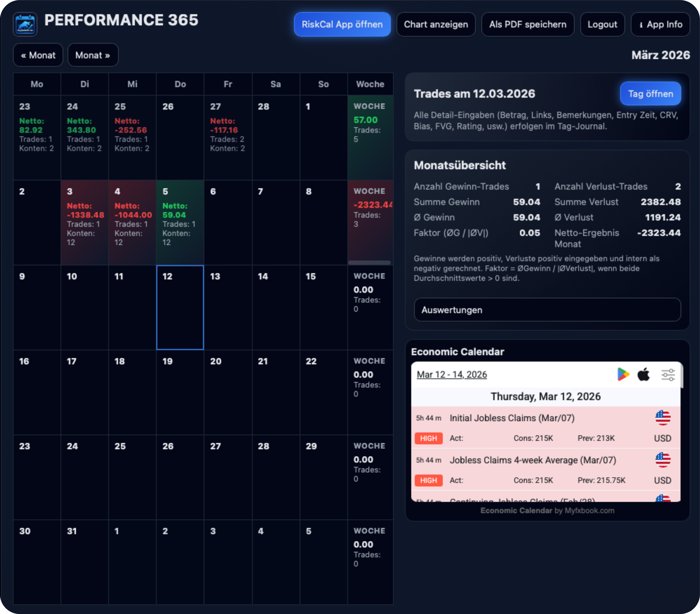The height and width of the screenshot is (614, 700).
Task: Visit Myfxbook.com via the credit link
Action: (x=589, y=510)
